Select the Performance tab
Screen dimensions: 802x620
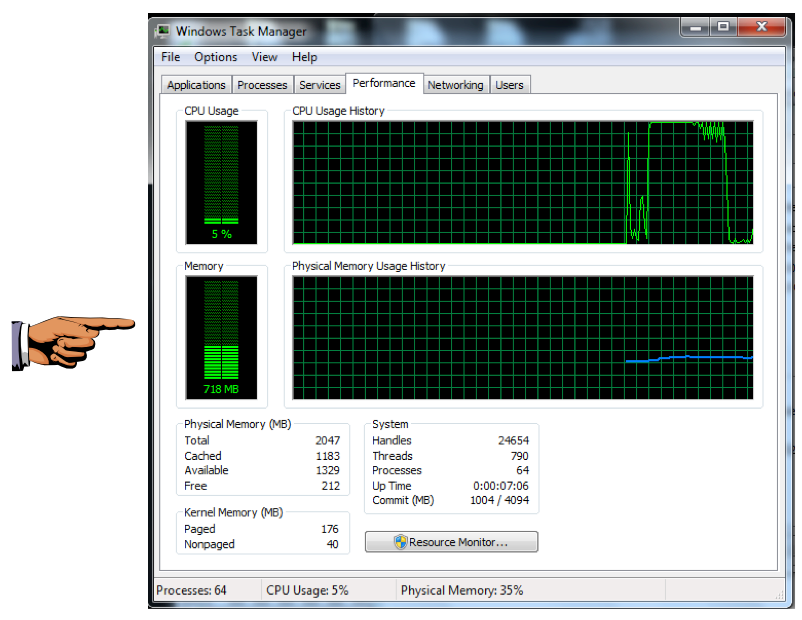pyautogui.click(x=384, y=83)
